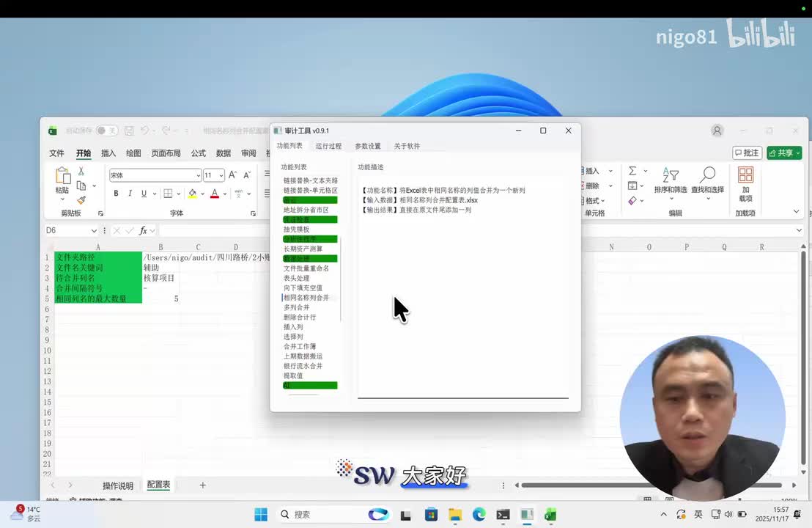
Task: Open the 公式 ribbon tab in Excel
Action: point(199,153)
